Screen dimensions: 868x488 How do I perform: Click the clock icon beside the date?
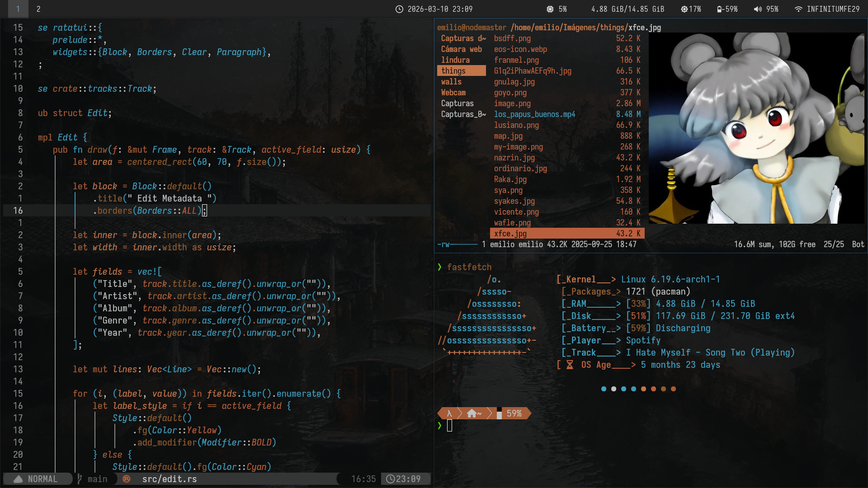[x=399, y=9]
